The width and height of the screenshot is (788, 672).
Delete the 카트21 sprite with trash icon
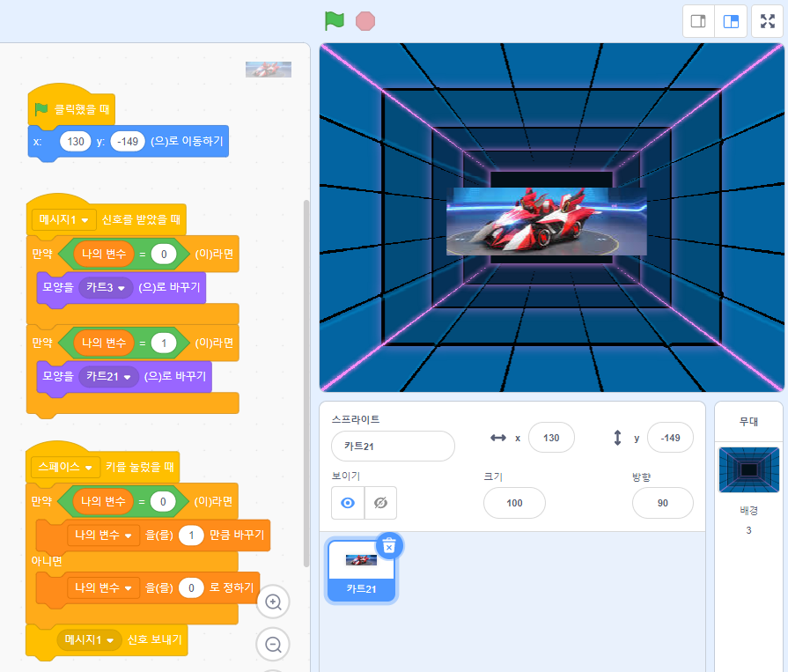389,546
